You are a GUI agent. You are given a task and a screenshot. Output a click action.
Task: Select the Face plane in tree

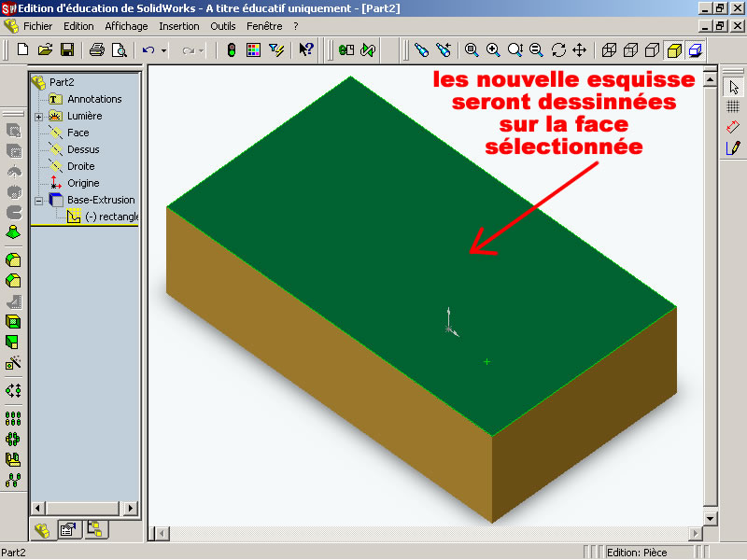point(78,133)
